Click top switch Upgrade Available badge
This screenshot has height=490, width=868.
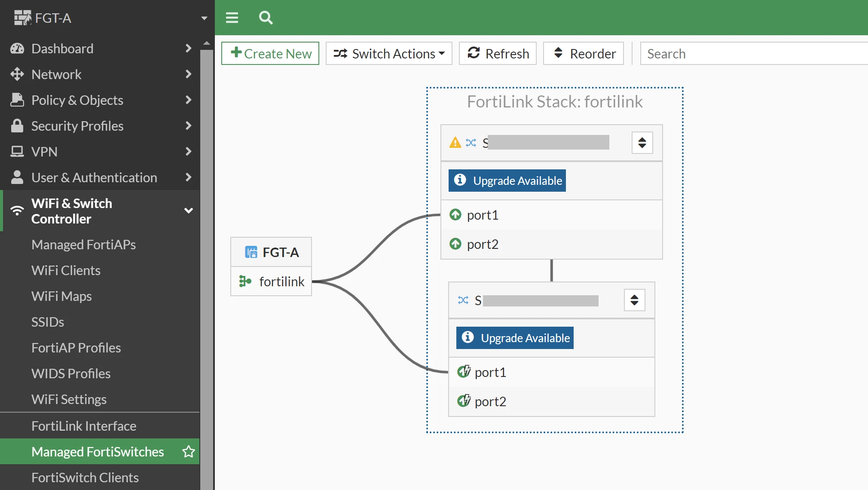507,181
